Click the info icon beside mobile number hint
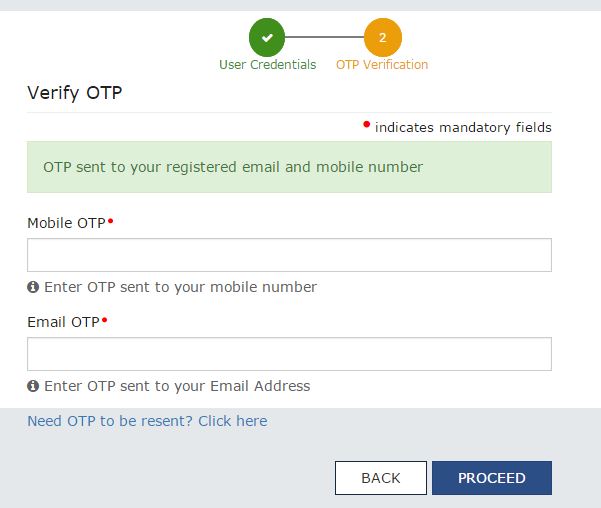This screenshot has height=508, width=601. [x=33, y=287]
